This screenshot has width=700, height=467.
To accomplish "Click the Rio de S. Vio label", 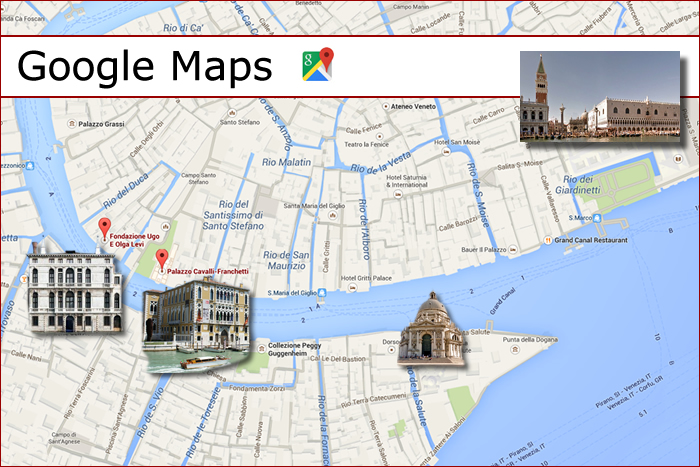I will coord(150,413).
